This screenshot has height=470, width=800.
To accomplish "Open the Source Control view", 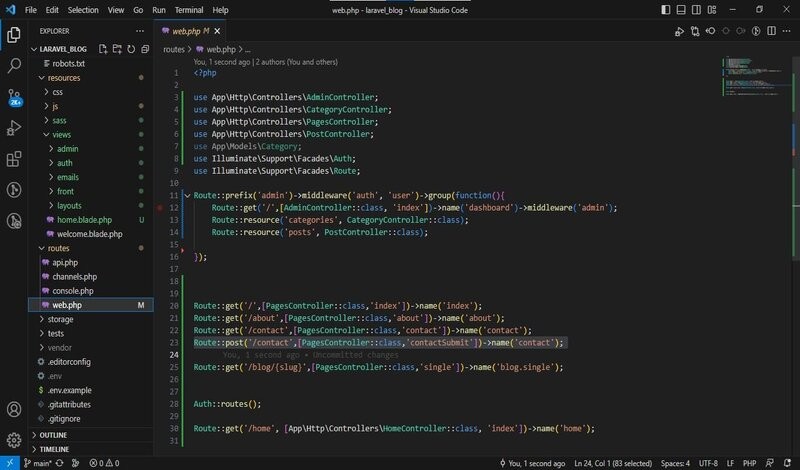I will [x=14, y=97].
